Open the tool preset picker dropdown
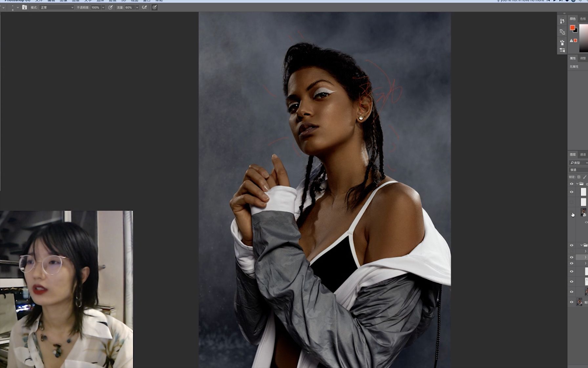The height and width of the screenshot is (368, 588). click(4, 7)
